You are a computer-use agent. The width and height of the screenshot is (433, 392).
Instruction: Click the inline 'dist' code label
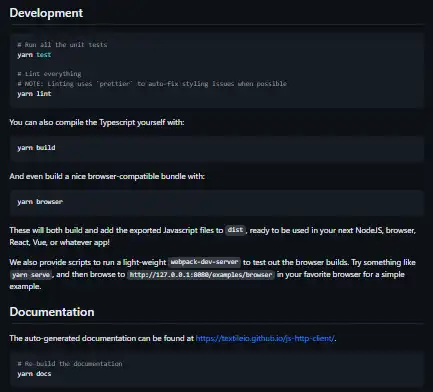coord(235,230)
